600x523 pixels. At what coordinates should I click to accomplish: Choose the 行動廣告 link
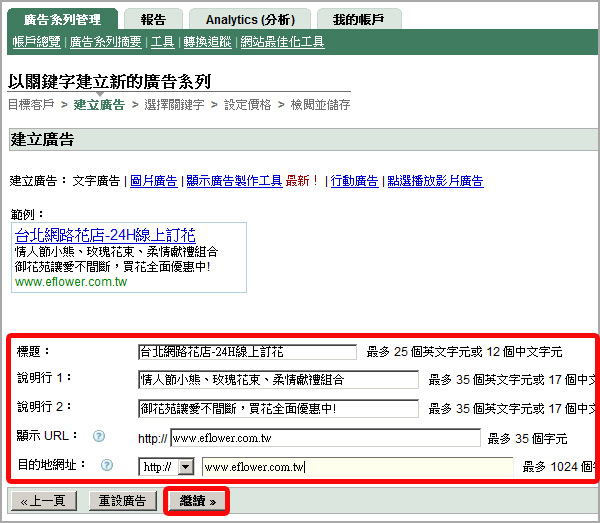click(x=354, y=181)
